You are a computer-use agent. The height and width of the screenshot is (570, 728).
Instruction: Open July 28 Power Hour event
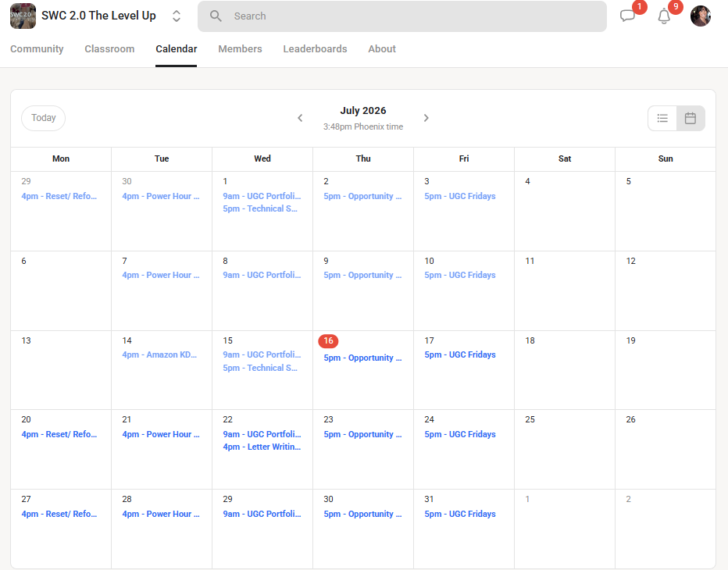[x=161, y=514]
